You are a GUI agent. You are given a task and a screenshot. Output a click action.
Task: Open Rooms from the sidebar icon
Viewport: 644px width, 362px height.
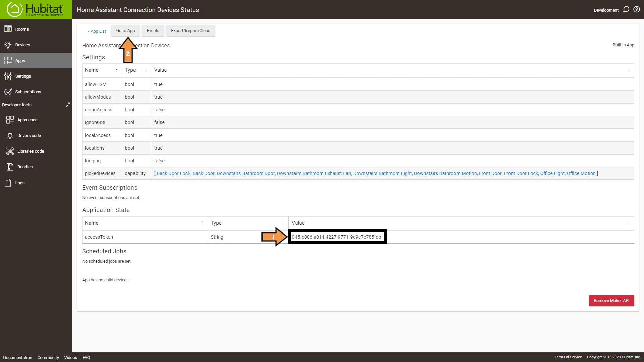coord(8,29)
